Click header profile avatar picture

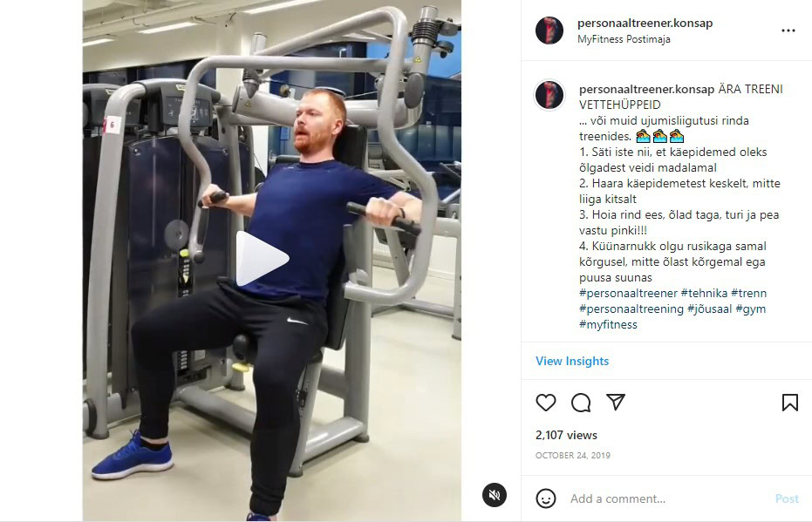click(x=549, y=30)
